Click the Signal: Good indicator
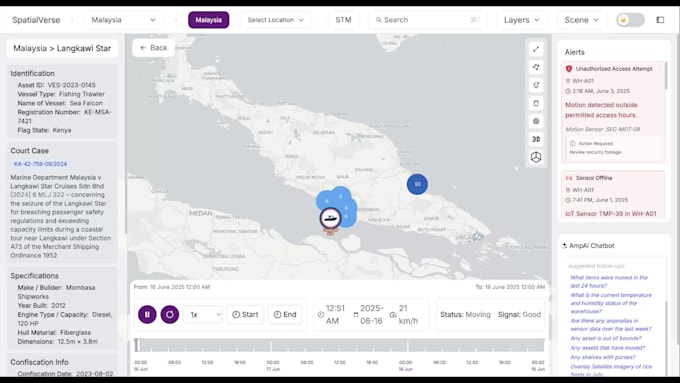 [x=519, y=314]
